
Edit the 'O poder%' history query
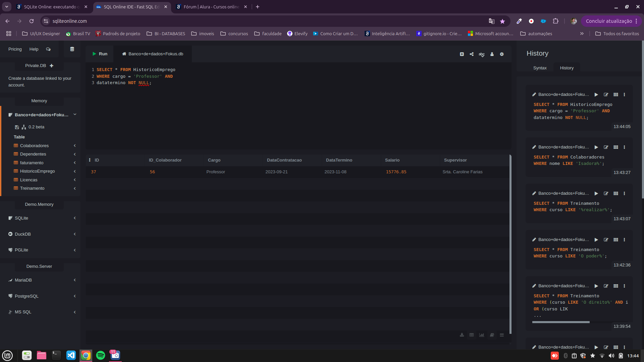pyautogui.click(x=606, y=240)
